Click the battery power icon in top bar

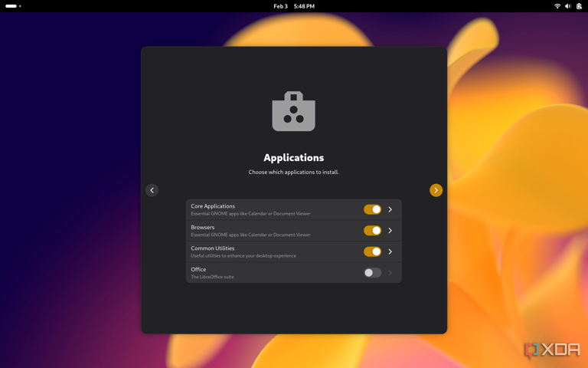click(579, 6)
